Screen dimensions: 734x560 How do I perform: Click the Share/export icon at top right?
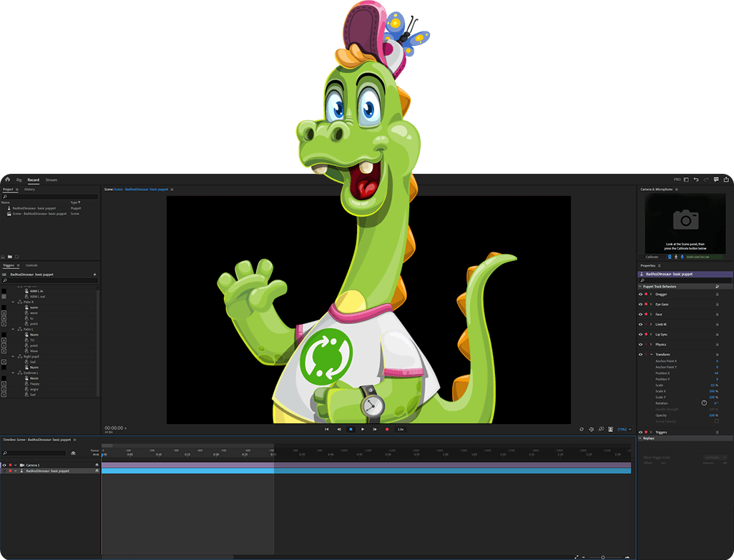727,180
